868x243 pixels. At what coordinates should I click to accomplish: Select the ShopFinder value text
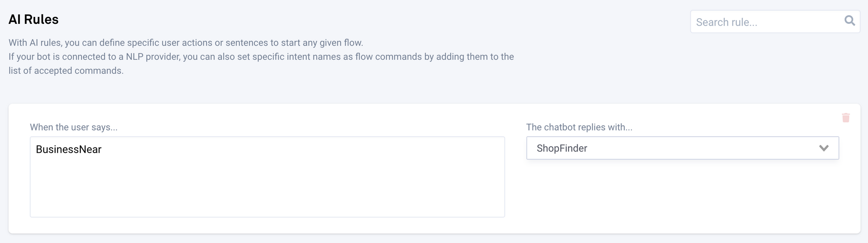(562, 148)
